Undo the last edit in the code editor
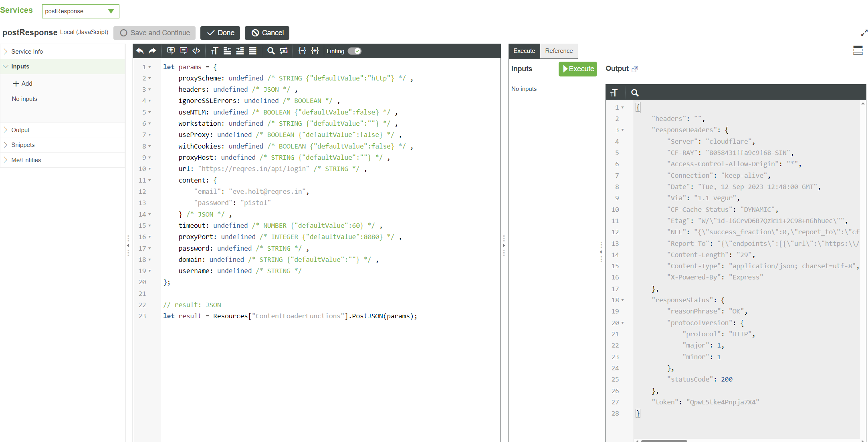The height and width of the screenshot is (442, 868). pos(139,51)
